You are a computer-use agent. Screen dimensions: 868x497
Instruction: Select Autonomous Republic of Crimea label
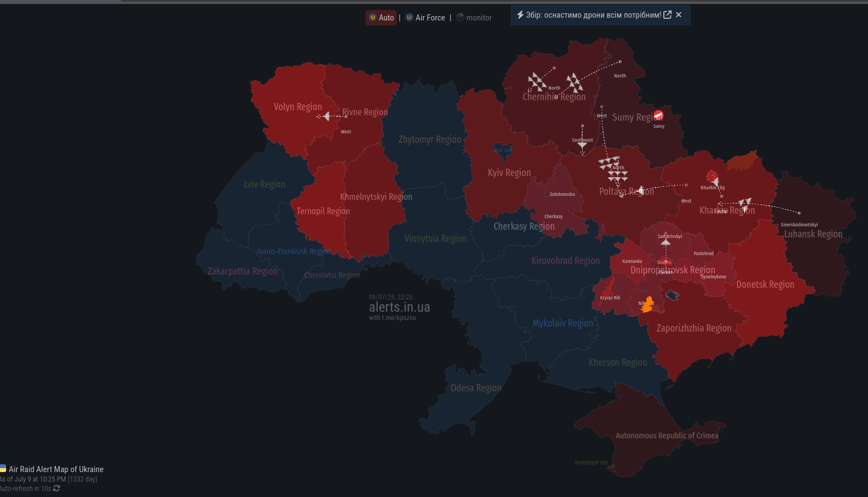point(667,436)
